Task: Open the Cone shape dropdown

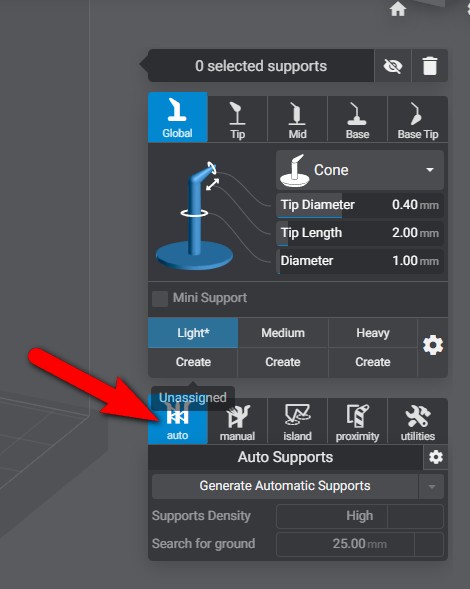Action: (x=360, y=170)
